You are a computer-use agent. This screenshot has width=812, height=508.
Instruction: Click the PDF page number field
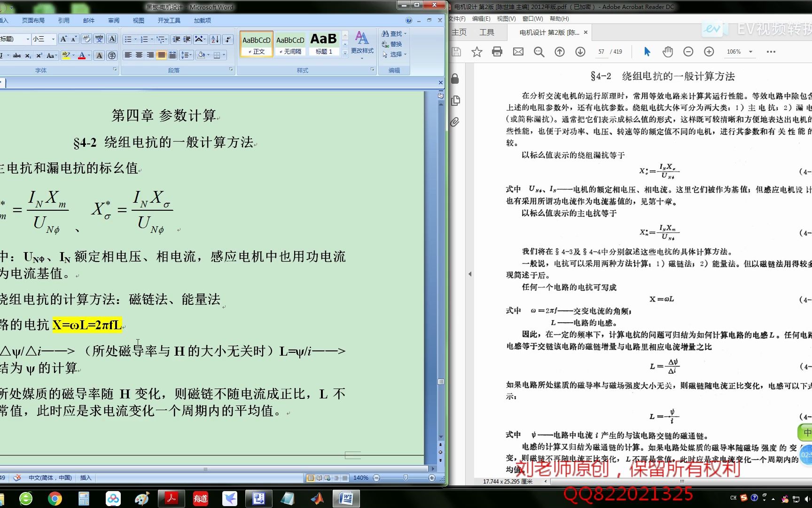click(601, 52)
